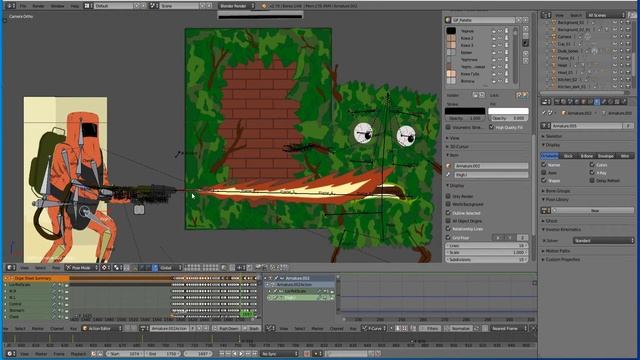Expand the Motion Paths panel

pos(556,251)
